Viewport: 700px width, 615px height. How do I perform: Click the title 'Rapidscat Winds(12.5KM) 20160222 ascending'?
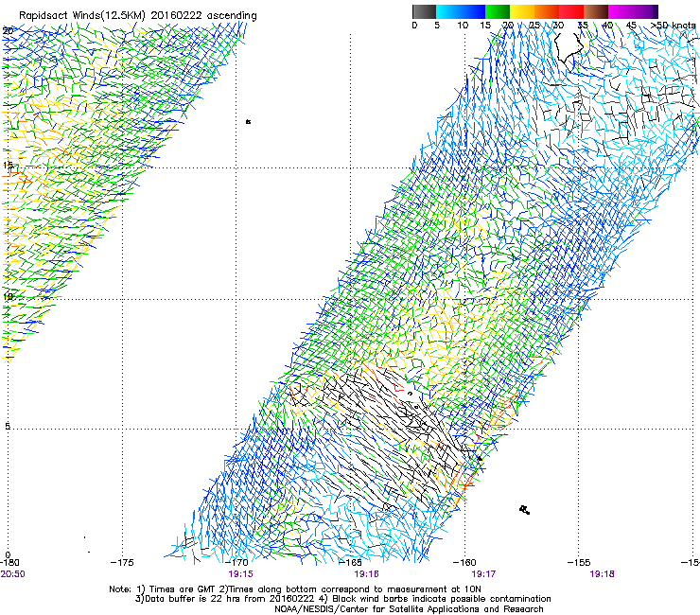coord(138,16)
